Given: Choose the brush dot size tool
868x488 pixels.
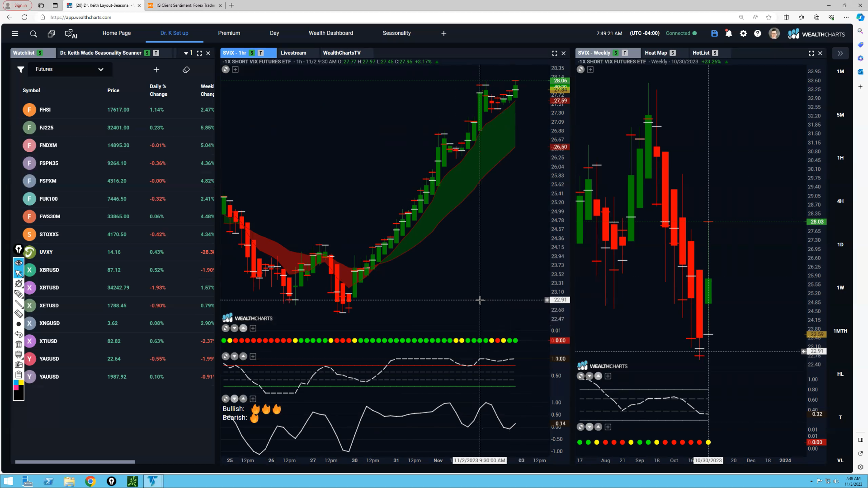Looking at the screenshot, I should 19,324.
